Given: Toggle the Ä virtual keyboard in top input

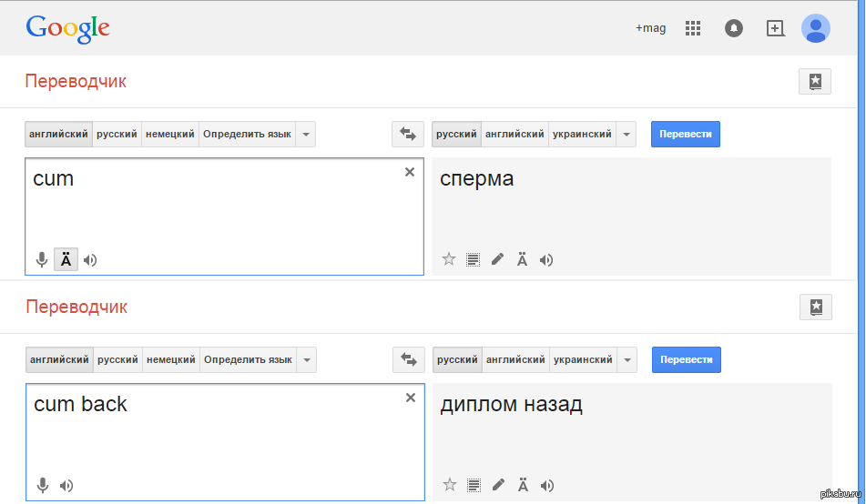Looking at the screenshot, I should click(x=66, y=260).
